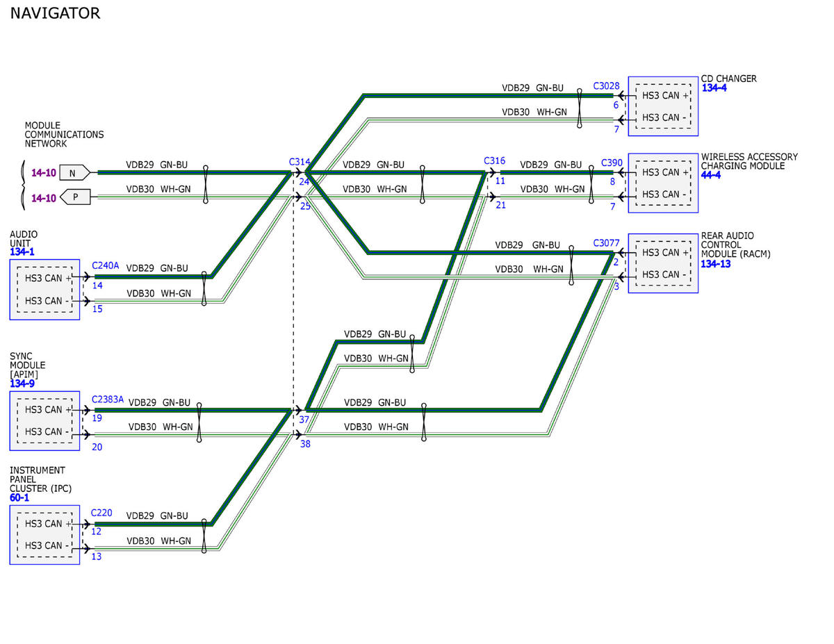Screen dimensions: 834x644
Task: Select VDB29 GN-BU wire label near C3028
Action: (x=533, y=88)
